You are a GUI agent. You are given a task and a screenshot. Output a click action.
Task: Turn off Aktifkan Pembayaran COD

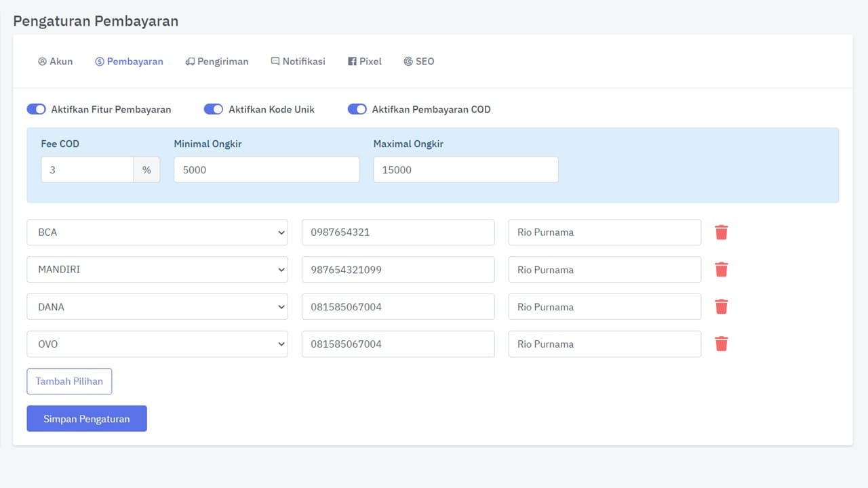coord(357,109)
